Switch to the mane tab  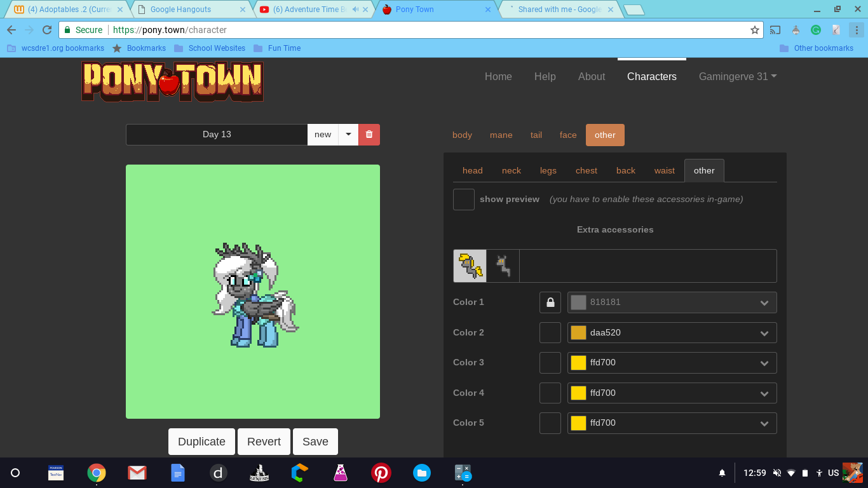pos(501,135)
